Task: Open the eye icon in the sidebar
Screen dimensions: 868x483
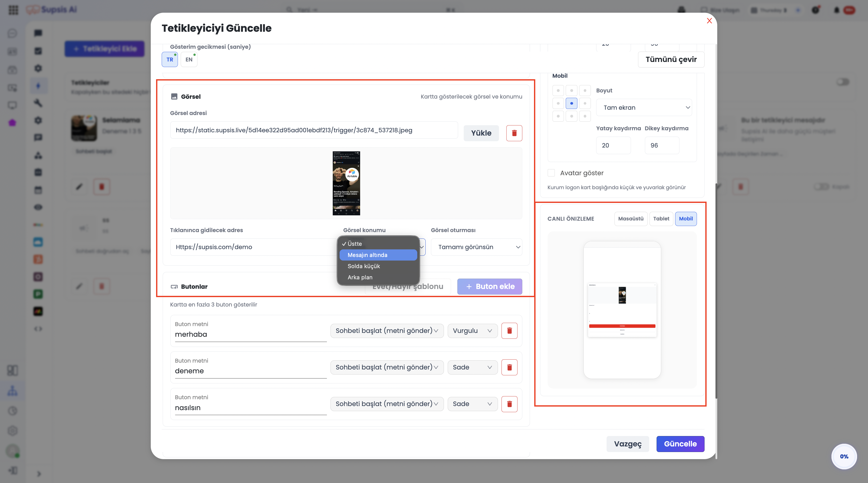Action: pos(38,207)
